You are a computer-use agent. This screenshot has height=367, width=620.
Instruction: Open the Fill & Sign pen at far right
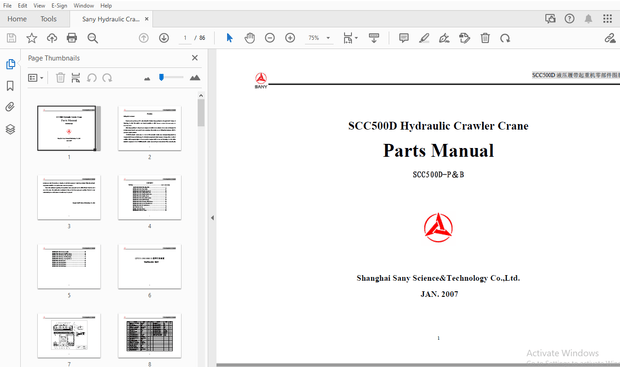tap(610, 38)
